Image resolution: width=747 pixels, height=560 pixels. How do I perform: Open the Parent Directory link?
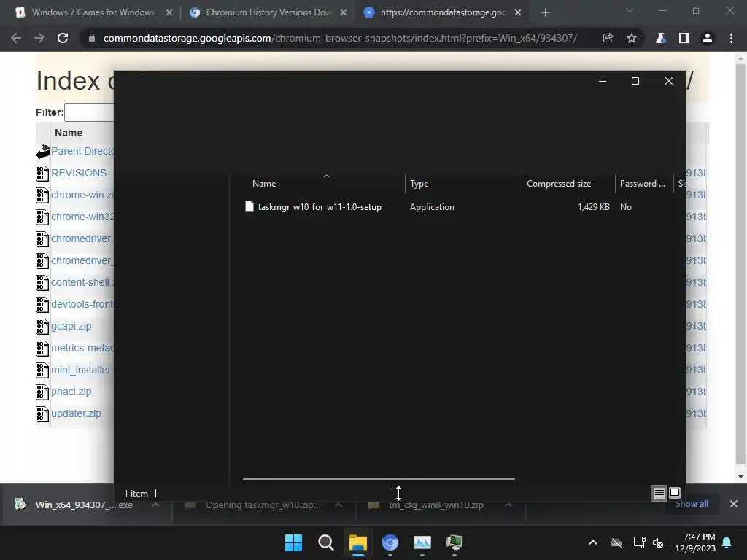82,151
